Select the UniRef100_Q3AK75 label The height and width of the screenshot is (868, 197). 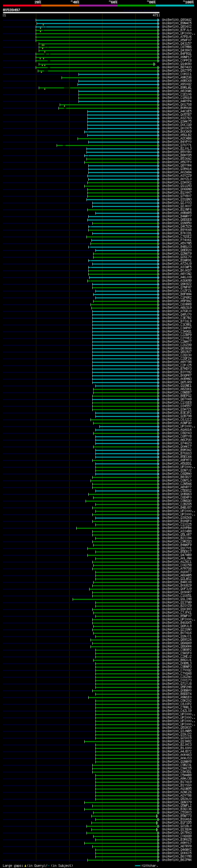177,121
